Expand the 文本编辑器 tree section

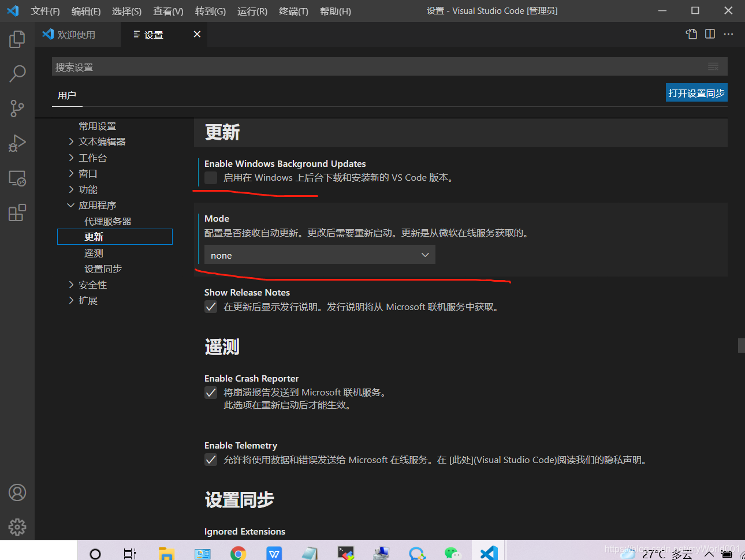click(x=71, y=141)
